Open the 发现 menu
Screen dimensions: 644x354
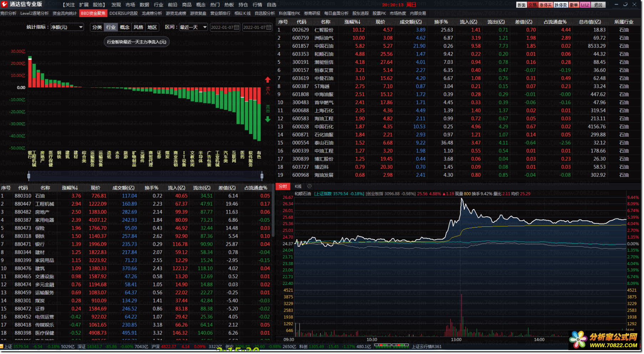pos(116,5)
